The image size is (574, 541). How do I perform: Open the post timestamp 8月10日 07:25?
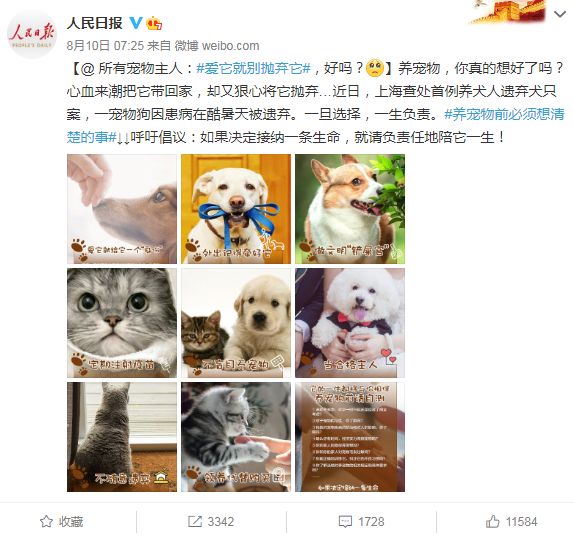coord(105,45)
